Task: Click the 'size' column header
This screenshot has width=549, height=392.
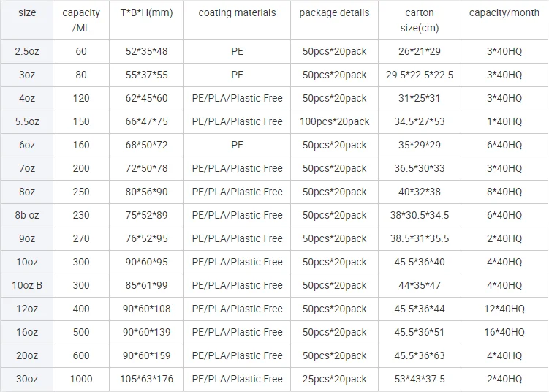Action: [27, 20]
